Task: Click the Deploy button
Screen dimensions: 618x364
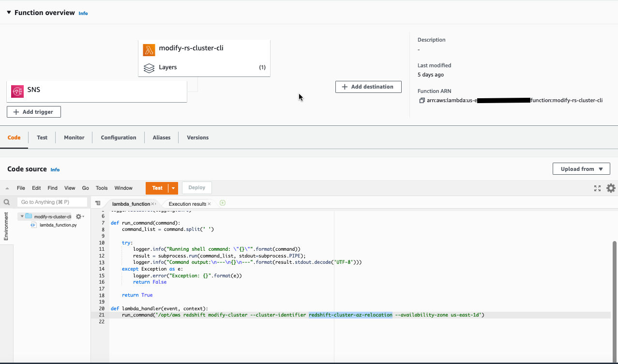Action: point(197,188)
